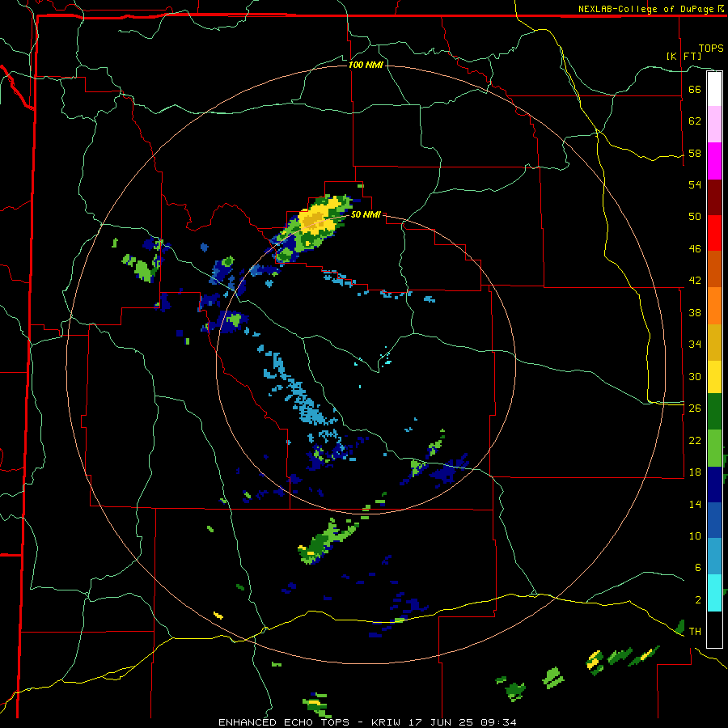Click the 6 legend value
Image resolution: width=728 pixels, height=728 pixels.
[697, 568]
